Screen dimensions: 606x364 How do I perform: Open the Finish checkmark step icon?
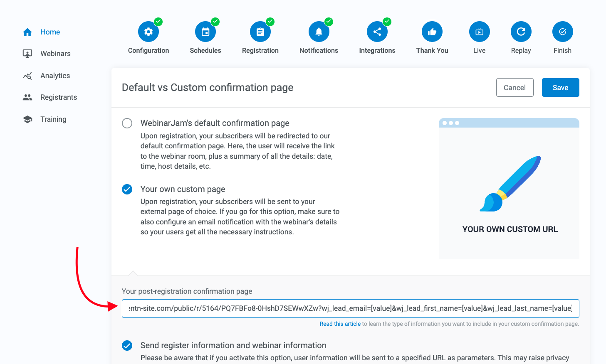click(563, 32)
